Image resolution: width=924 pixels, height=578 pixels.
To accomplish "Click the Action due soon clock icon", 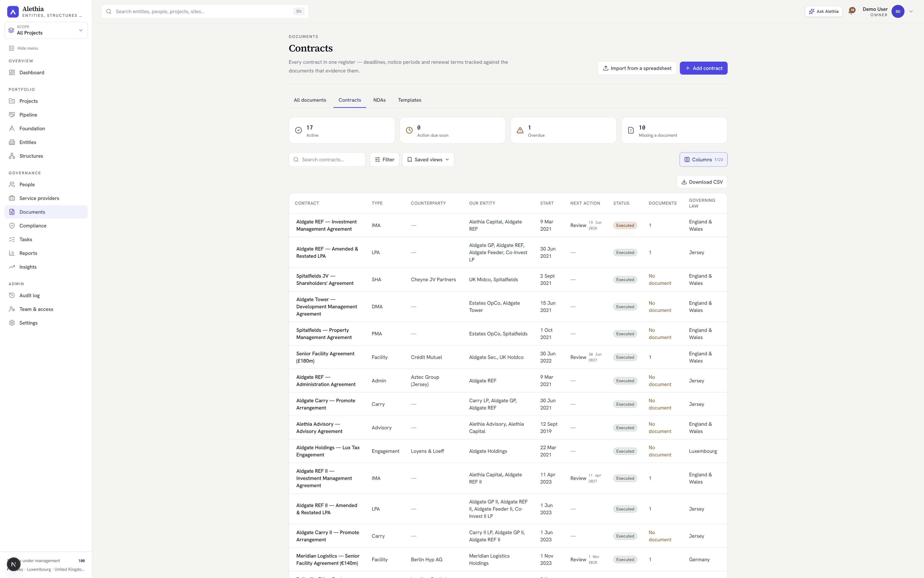I will (x=409, y=130).
